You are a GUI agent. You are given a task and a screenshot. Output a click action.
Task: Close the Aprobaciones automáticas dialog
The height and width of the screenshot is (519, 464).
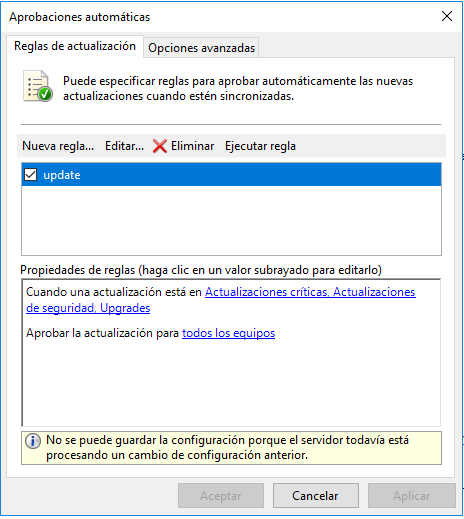(x=447, y=16)
